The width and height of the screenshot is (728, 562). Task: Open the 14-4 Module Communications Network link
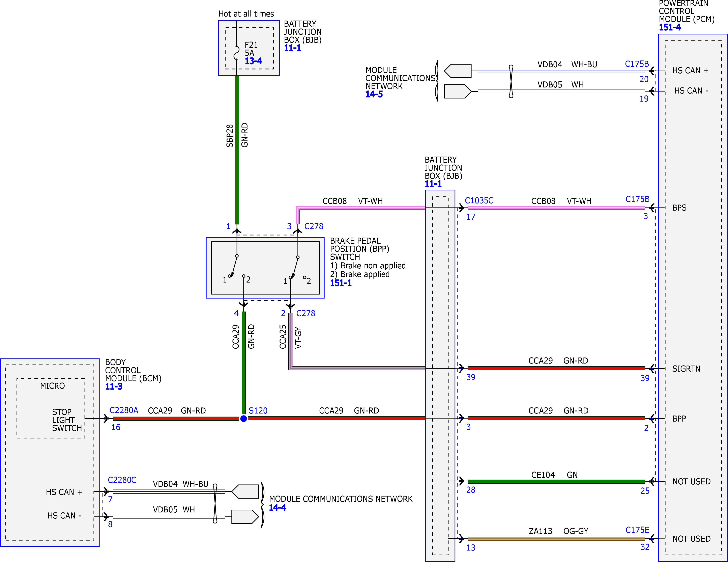coord(277,508)
